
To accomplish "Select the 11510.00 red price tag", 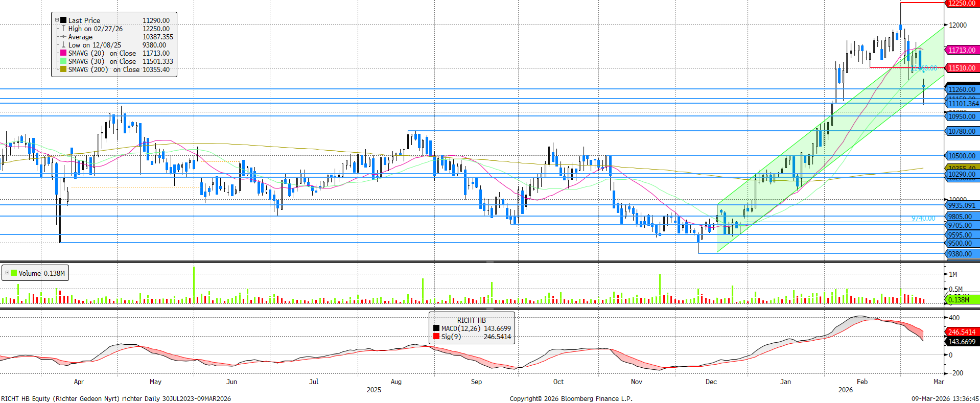I will (x=961, y=68).
